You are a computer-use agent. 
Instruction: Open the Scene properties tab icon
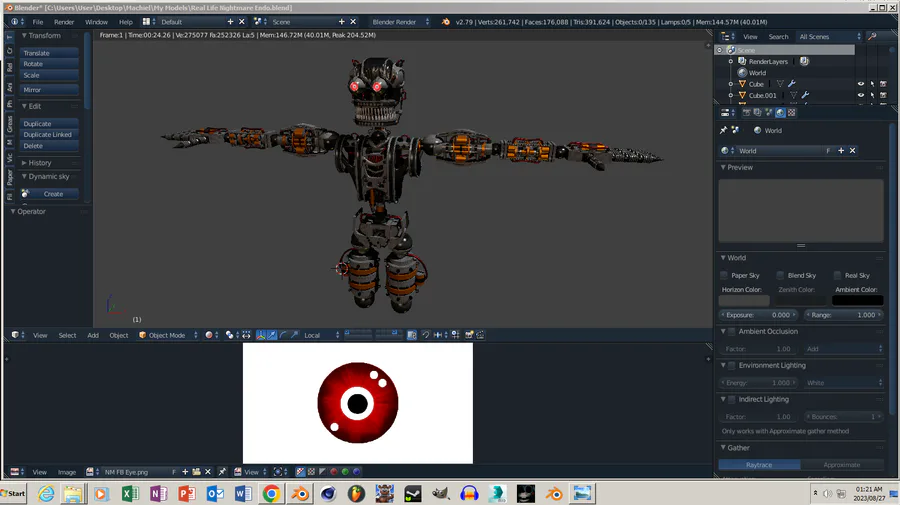tap(769, 112)
